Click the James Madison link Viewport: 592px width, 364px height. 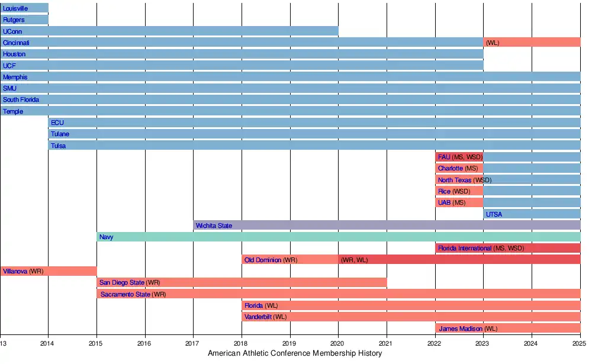click(461, 329)
